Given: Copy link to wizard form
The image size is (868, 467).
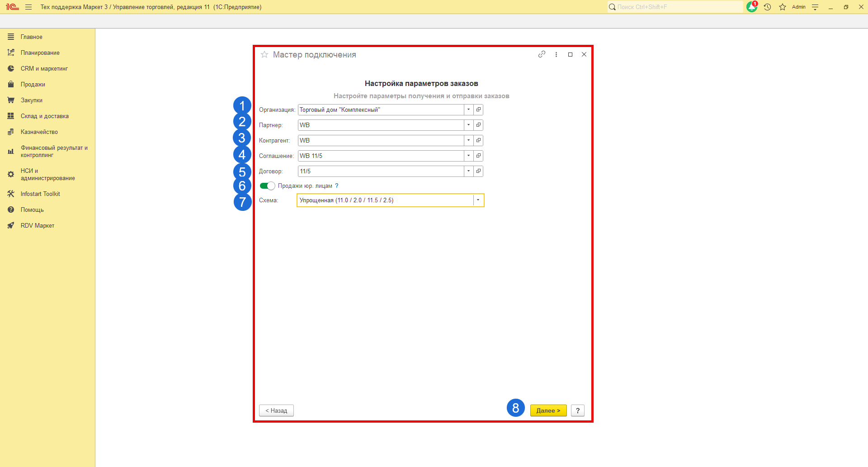Looking at the screenshot, I should coord(542,54).
